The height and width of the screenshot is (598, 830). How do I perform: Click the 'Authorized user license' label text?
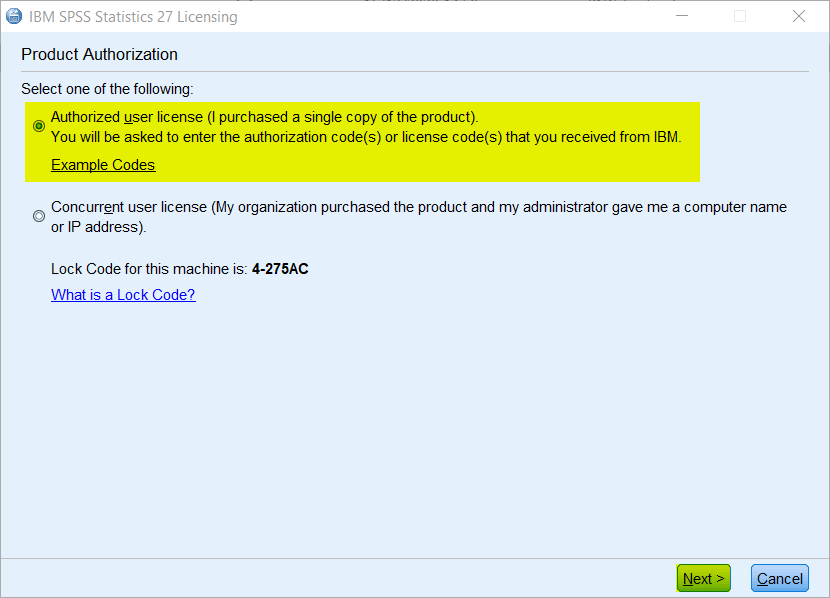(x=127, y=117)
